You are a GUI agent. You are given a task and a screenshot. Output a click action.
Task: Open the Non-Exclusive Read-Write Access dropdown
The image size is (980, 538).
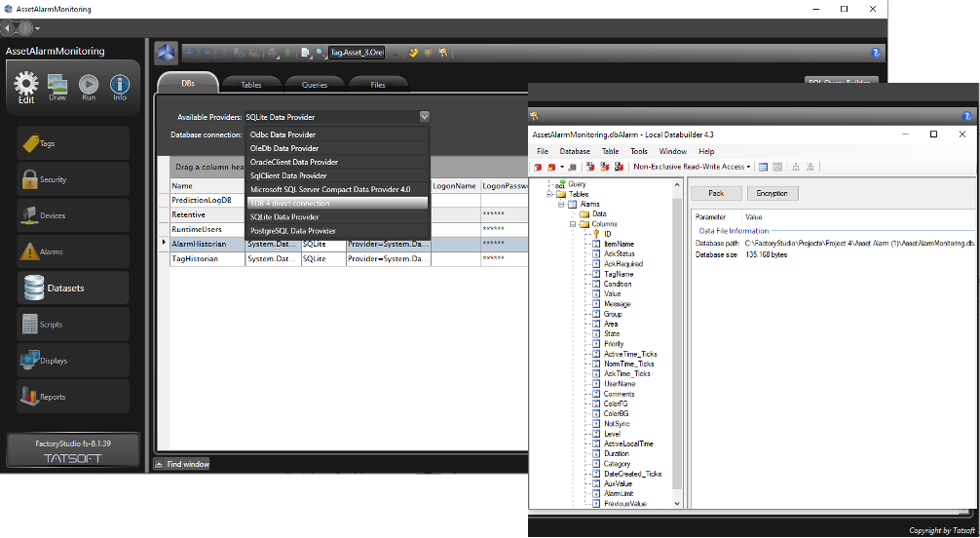click(692, 167)
